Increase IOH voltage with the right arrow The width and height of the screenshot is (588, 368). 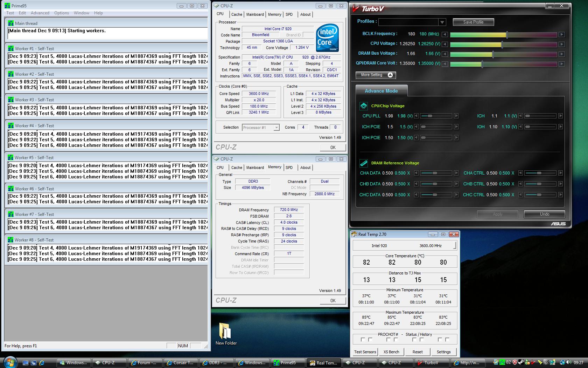pos(560,127)
